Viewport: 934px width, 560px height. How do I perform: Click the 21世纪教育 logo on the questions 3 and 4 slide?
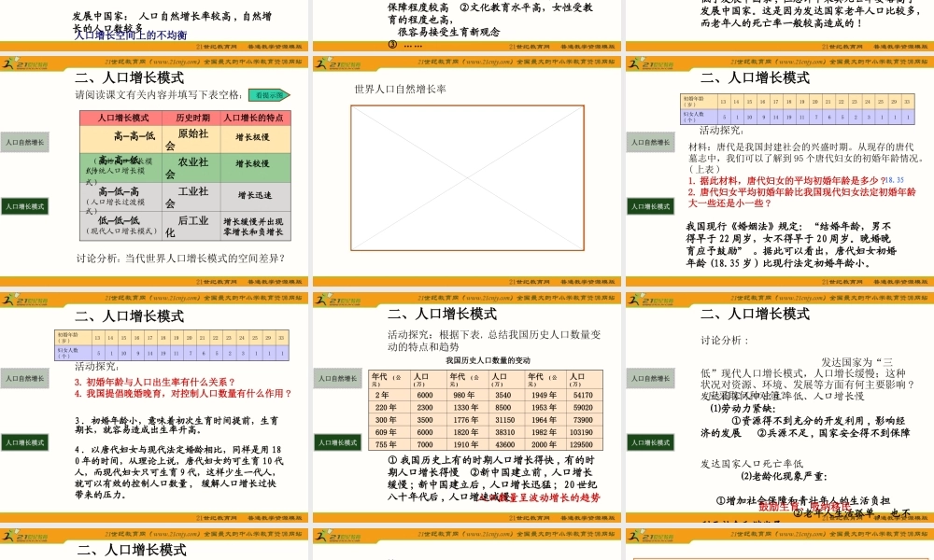25,300
